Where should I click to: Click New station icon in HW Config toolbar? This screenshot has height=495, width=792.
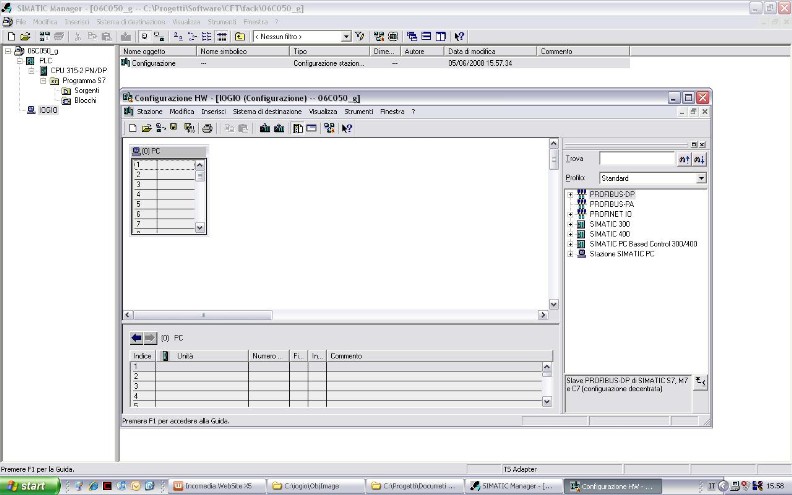pyautogui.click(x=132, y=128)
